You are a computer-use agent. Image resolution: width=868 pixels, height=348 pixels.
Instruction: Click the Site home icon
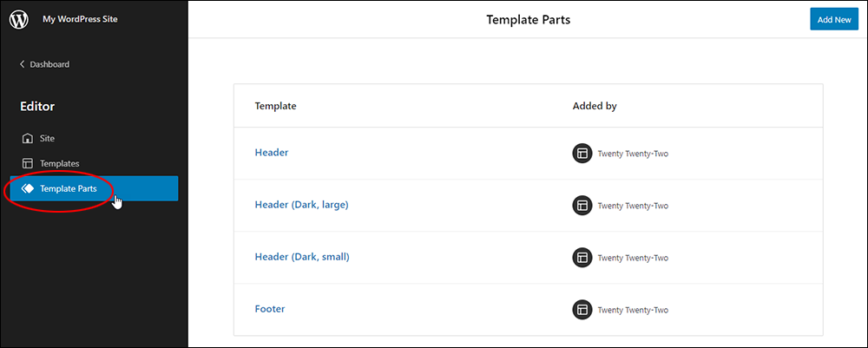pyautogui.click(x=27, y=138)
